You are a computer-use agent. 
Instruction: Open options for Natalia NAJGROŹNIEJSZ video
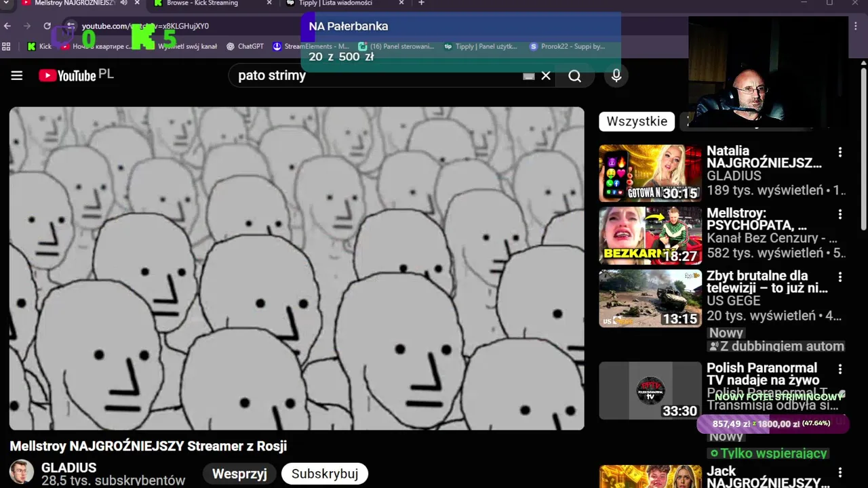[x=840, y=152]
